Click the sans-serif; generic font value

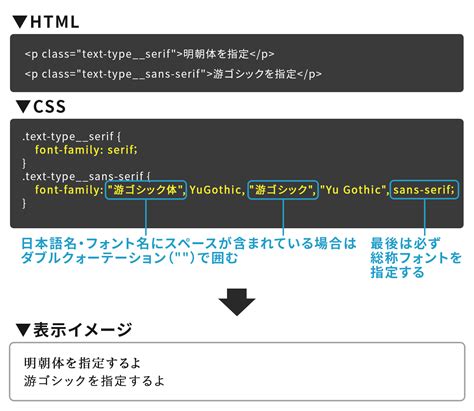tap(424, 190)
